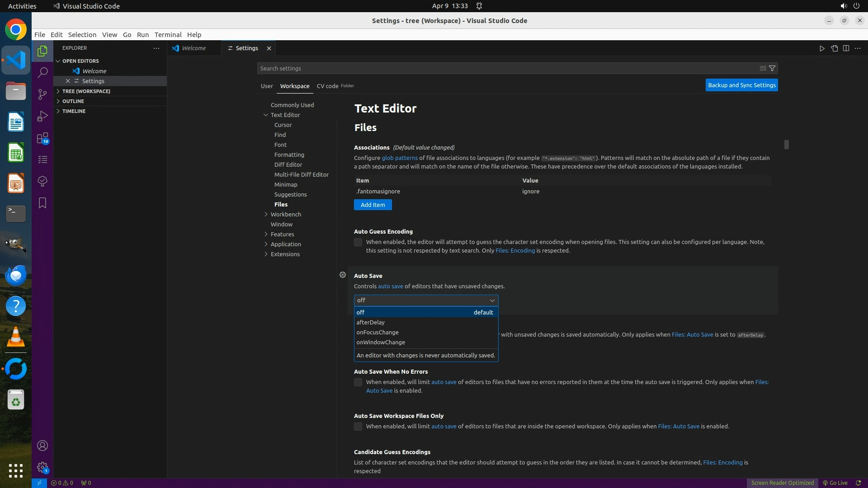Click the settings scrollbar thumb
The width and height of the screenshot is (868, 488).
pyautogui.click(x=787, y=145)
